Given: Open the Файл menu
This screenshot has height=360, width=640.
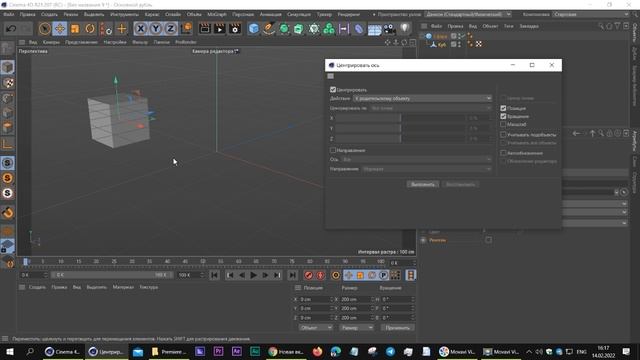Looking at the screenshot, I should pos(8,14).
